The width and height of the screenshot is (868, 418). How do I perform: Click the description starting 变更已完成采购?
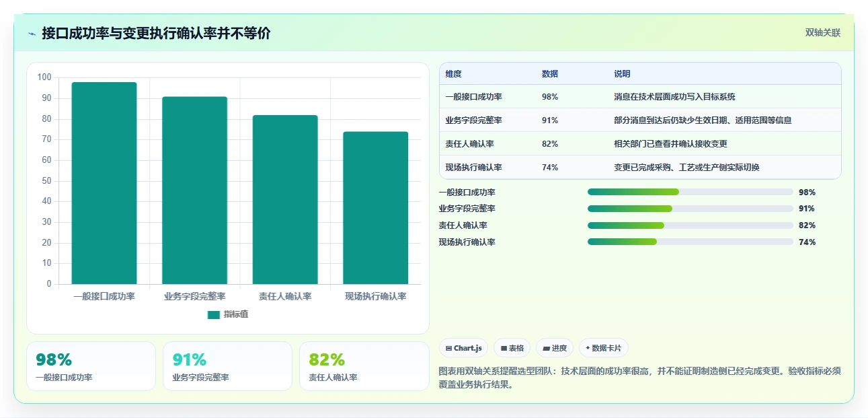686,168
